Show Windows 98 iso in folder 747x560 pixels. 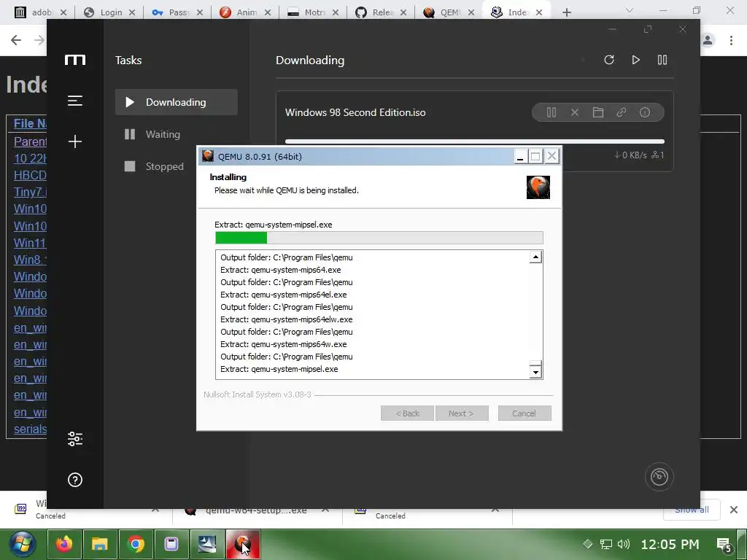[x=598, y=112]
